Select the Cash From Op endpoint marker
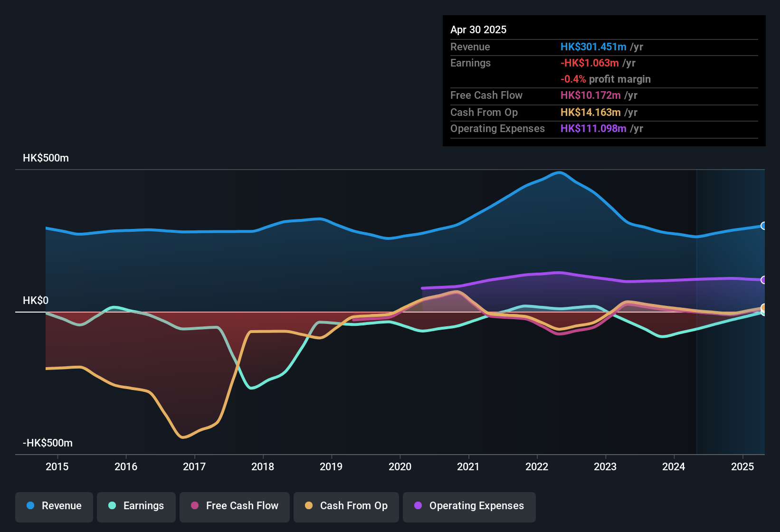Screen dimensions: 780x532 [x=763, y=307]
